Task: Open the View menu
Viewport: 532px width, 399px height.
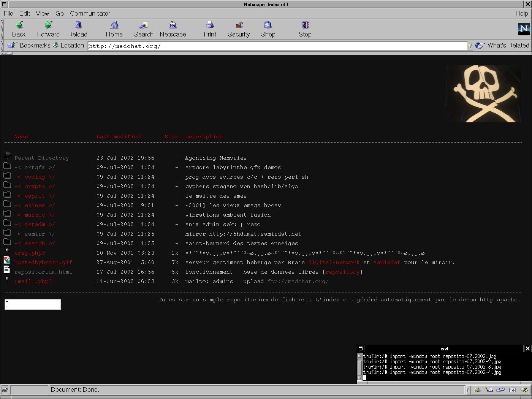Action: click(42, 13)
